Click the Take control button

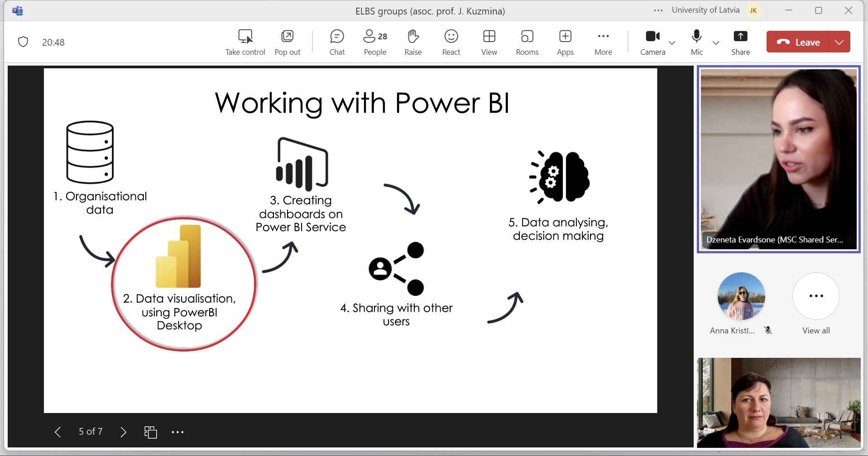click(x=245, y=43)
